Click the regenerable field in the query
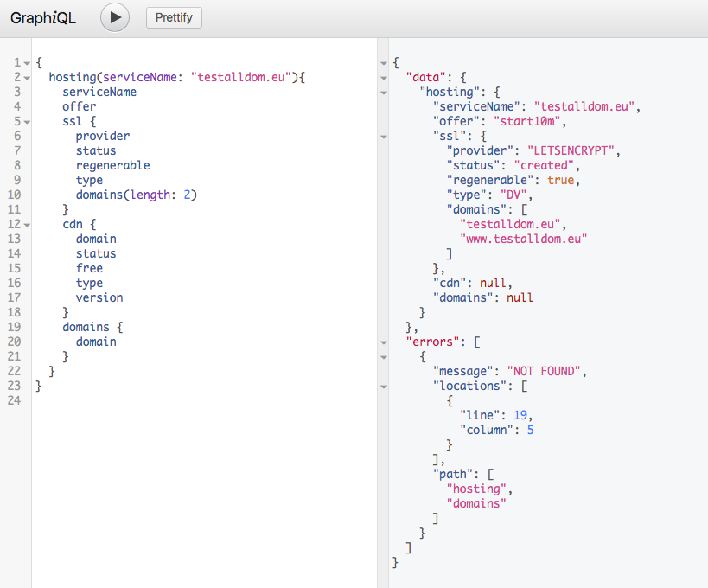 pos(113,165)
